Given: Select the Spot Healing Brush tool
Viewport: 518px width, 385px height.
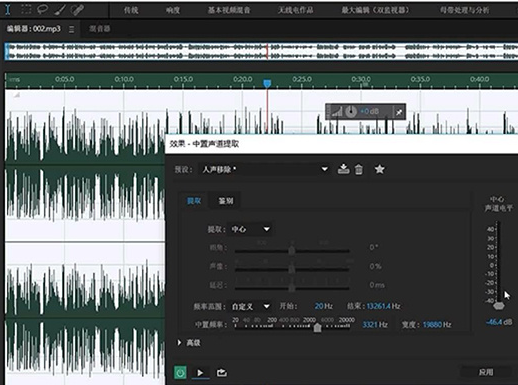Looking at the screenshot, I should coord(77,10).
